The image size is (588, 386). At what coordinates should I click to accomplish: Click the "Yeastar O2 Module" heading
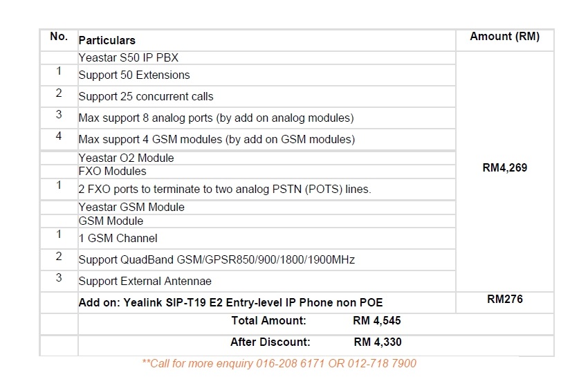[126, 158]
